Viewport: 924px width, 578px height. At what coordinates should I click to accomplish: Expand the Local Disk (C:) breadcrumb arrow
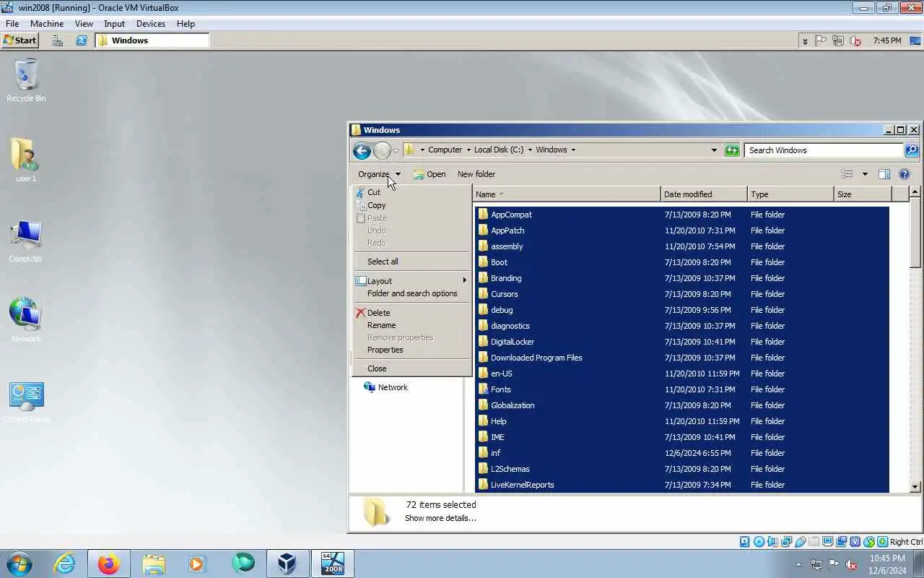pos(530,150)
